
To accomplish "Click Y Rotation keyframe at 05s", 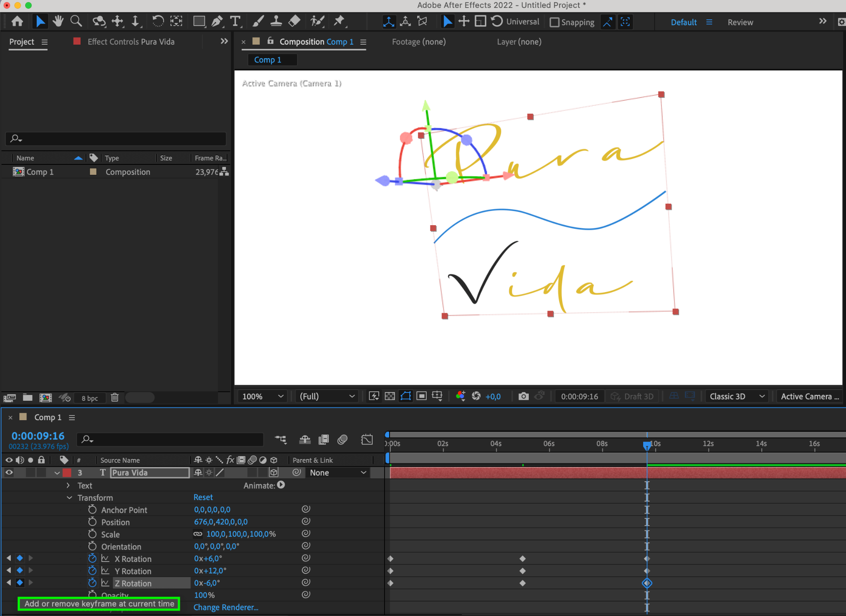I will pyautogui.click(x=523, y=571).
